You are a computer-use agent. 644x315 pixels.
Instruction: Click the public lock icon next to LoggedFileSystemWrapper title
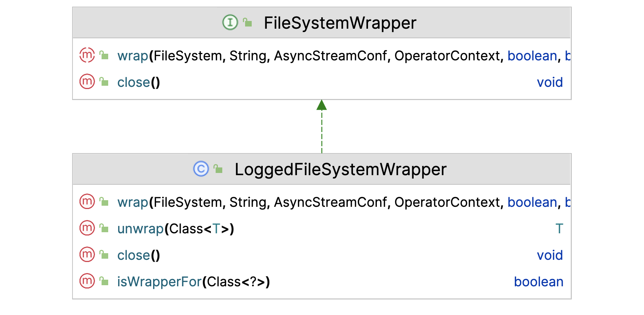(x=218, y=169)
